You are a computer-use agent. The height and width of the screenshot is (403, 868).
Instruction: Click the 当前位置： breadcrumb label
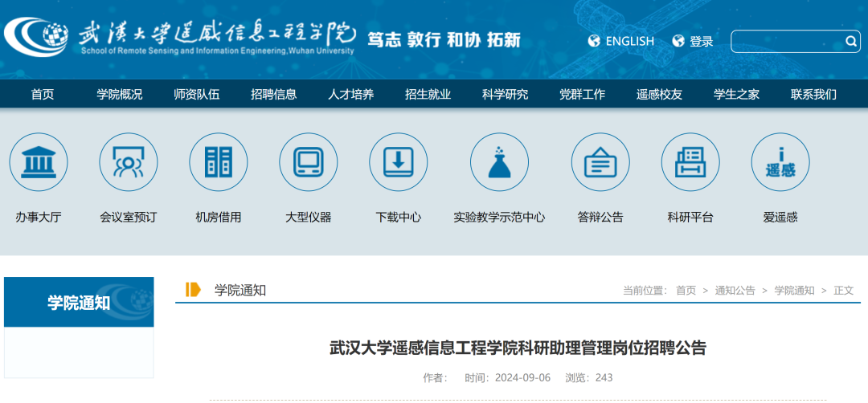pyautogui.click(x=645, y=291)
